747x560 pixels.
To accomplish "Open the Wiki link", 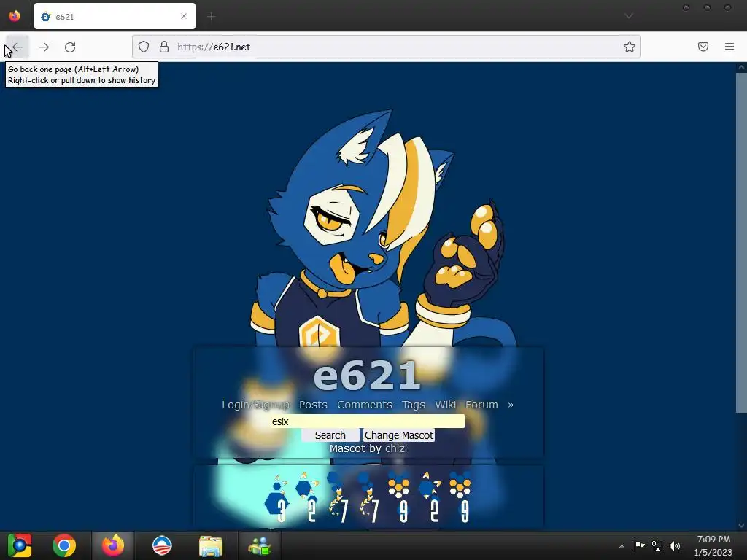I will coord(446,405).
